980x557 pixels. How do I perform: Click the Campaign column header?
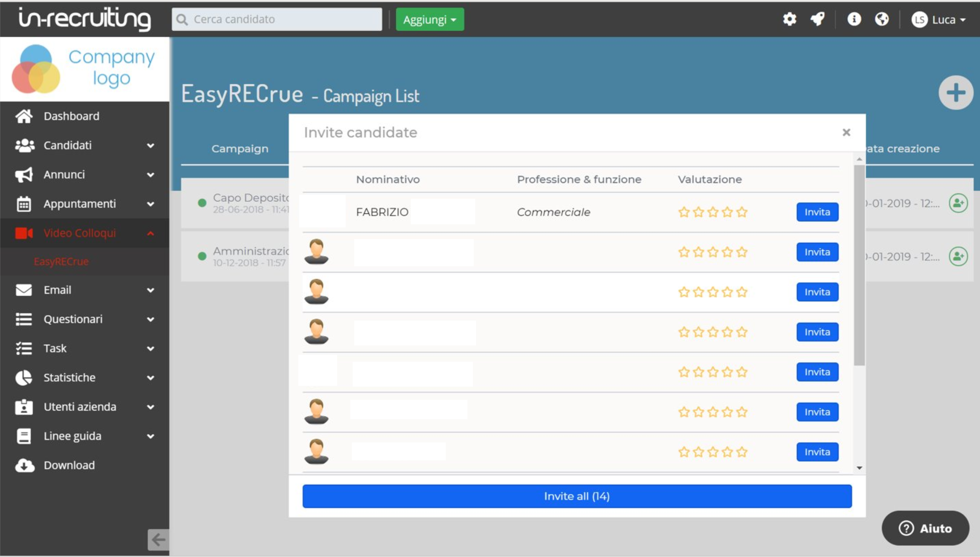pos(240,149)
